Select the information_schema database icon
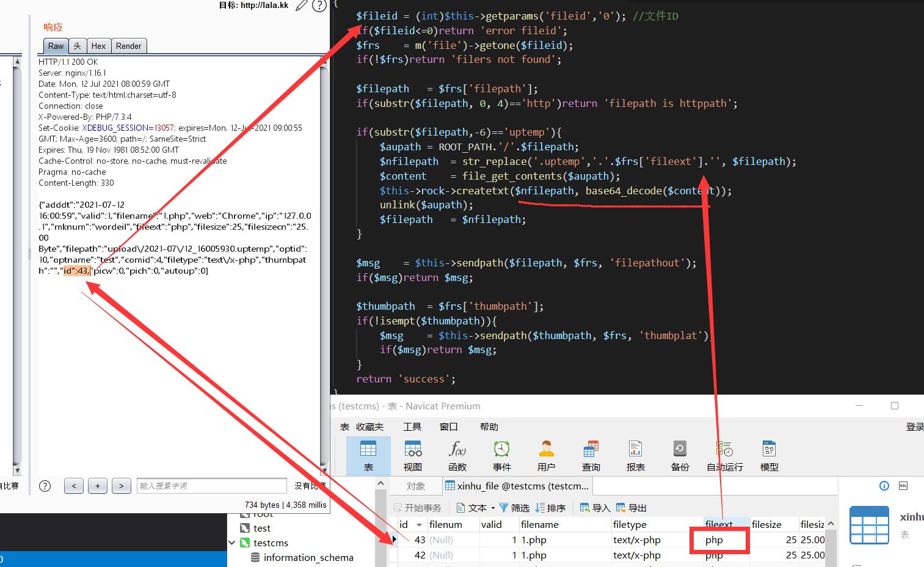924x567 pixels. point(256,557)
